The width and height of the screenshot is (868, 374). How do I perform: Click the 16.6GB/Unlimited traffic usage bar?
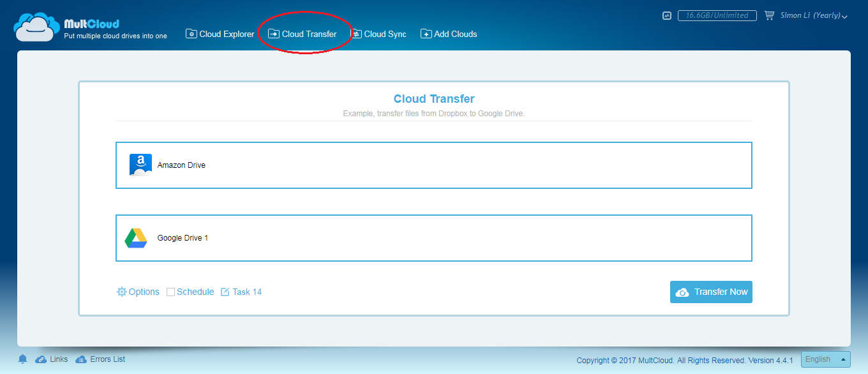(717, 15)
